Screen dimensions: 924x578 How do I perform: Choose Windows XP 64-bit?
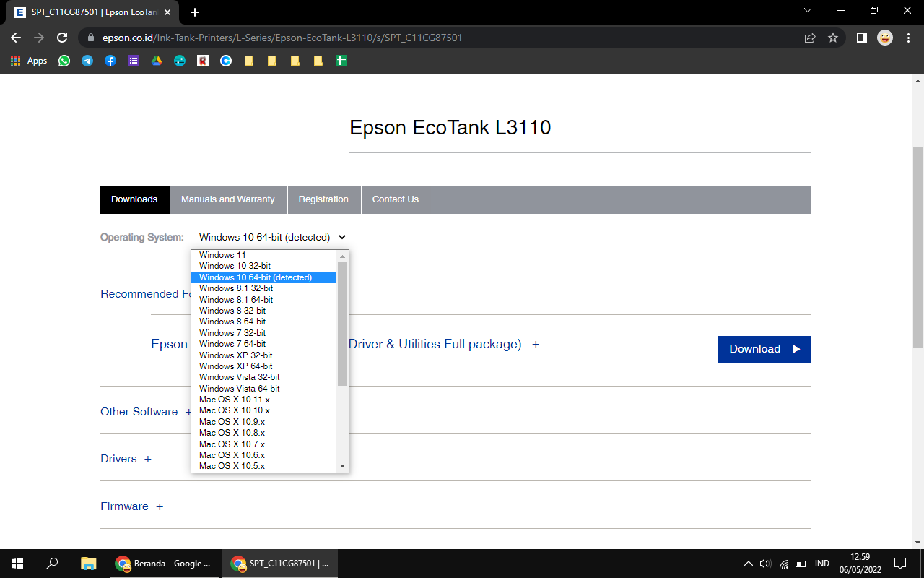tap(264, 366)
